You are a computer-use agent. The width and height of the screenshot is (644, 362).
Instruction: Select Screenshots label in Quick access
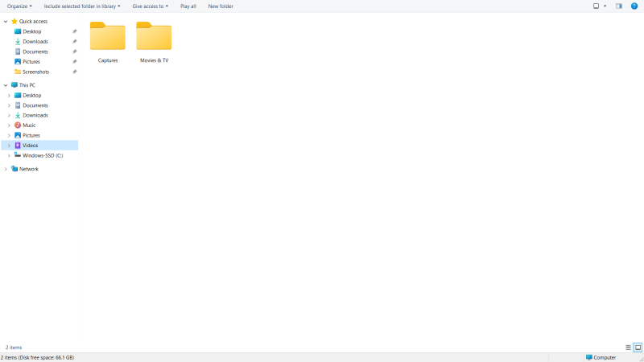coord(35,72)
